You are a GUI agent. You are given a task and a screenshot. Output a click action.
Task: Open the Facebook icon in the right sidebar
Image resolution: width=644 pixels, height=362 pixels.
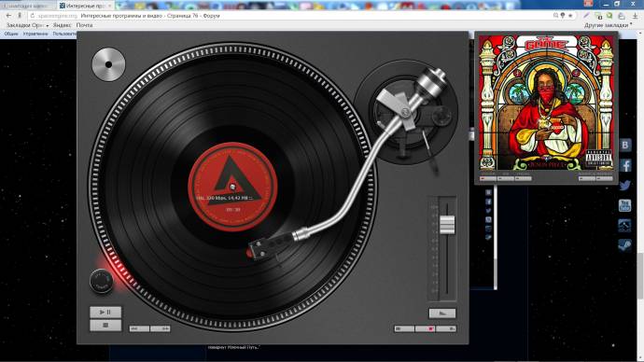[x=625, y=165]
